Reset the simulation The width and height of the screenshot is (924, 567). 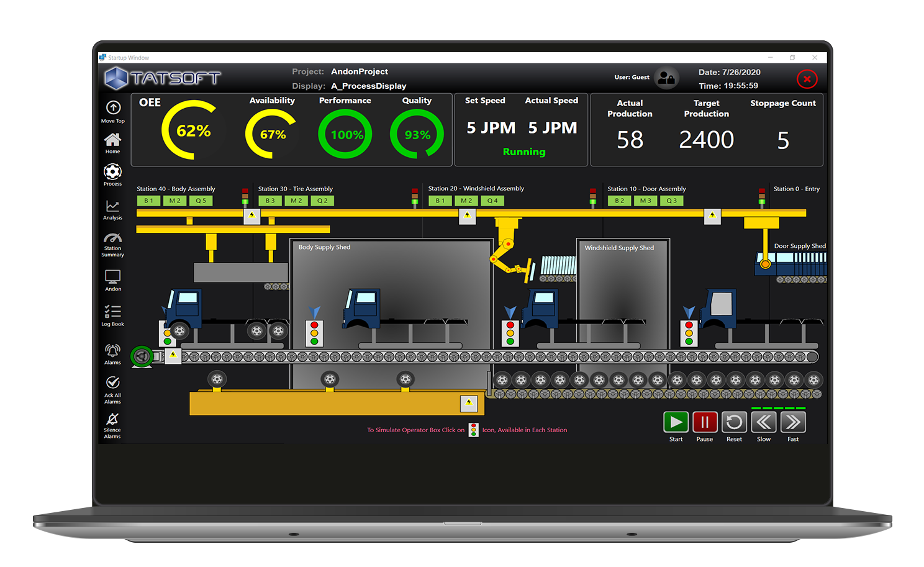pyautogui.click(x=734, y=422)
